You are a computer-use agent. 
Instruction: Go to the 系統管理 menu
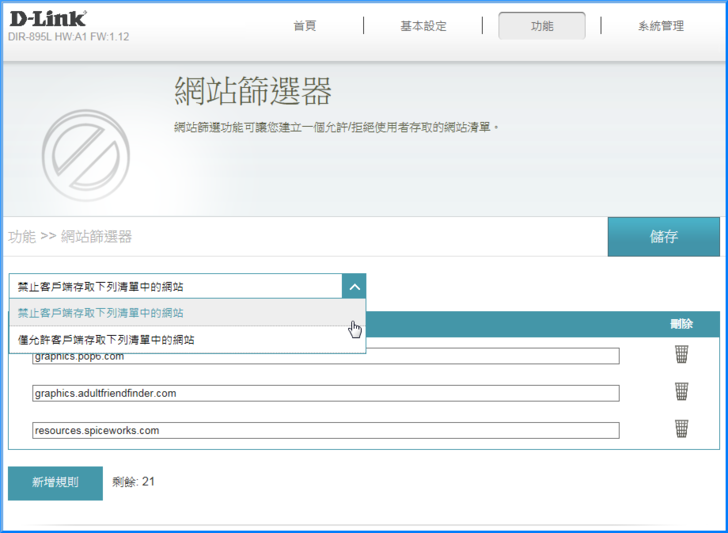661,26
